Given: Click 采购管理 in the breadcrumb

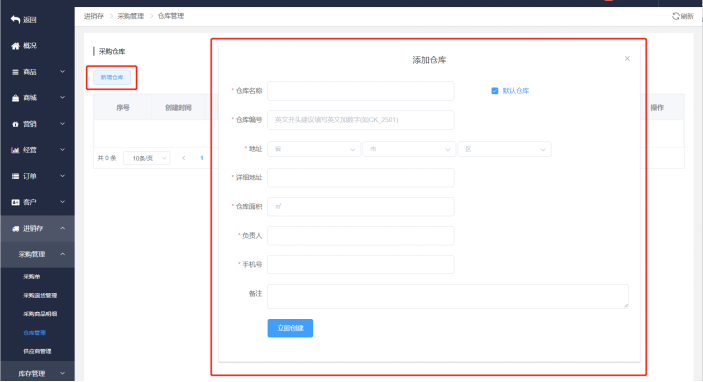Looking at the screenshot, I should pos(130,16).
